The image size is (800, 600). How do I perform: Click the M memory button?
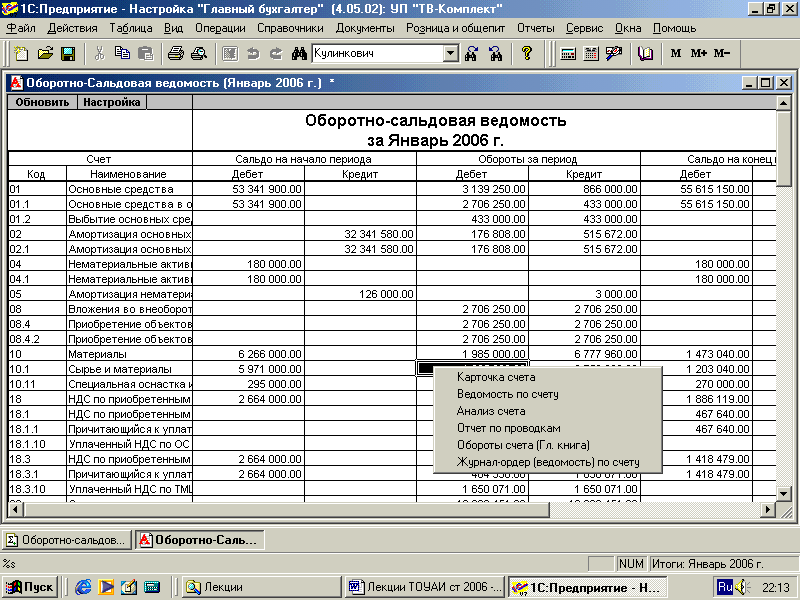[x=676, y=53]
